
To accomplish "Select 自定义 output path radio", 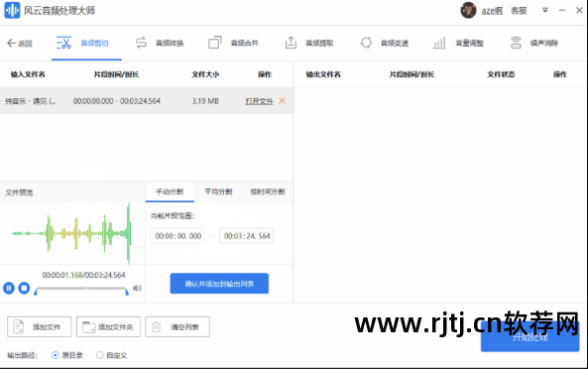I will click(x=100, y=355).
